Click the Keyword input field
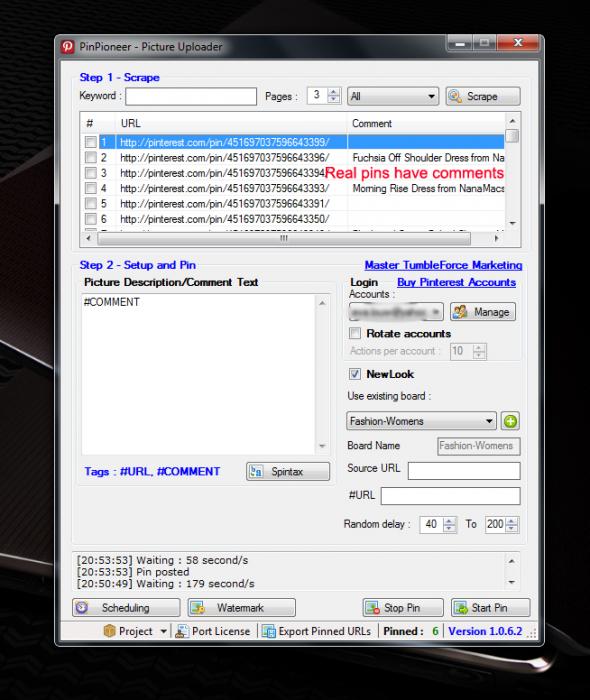 pyautogui.click(x=191, y=96)
